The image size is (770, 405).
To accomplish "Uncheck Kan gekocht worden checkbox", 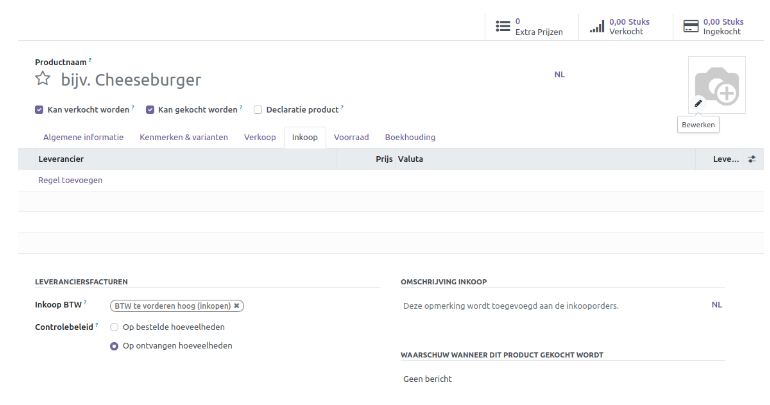I will (150, 109).
